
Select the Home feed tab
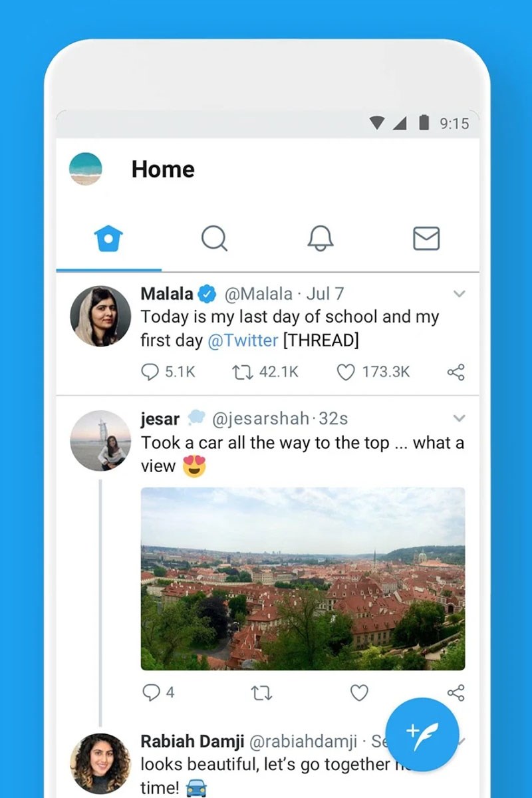click(108, 238)
